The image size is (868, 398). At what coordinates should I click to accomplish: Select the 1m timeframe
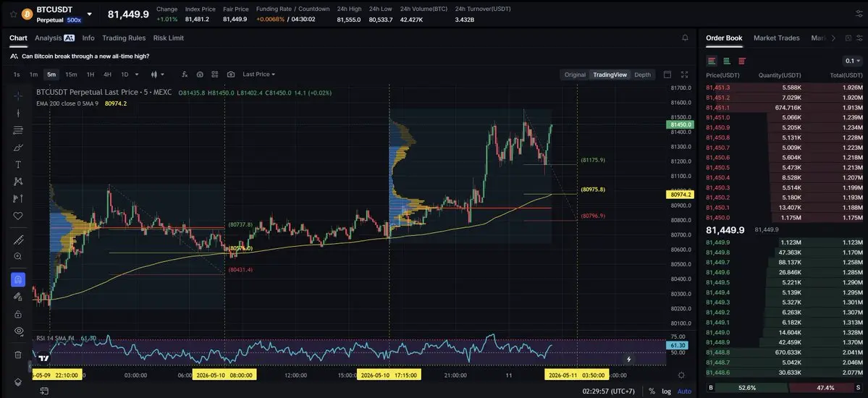click(x=34, y=75)
